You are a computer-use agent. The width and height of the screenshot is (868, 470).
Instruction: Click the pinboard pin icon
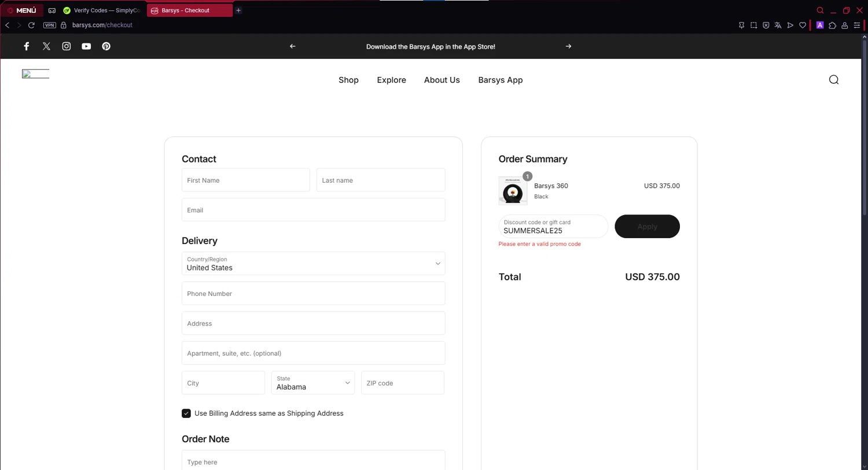[741, 25]
